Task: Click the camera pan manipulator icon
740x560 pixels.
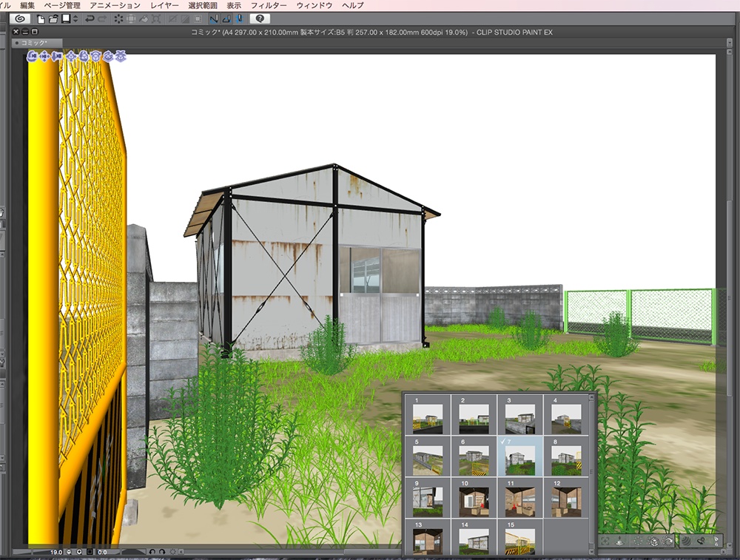Action: coord(44,56)
